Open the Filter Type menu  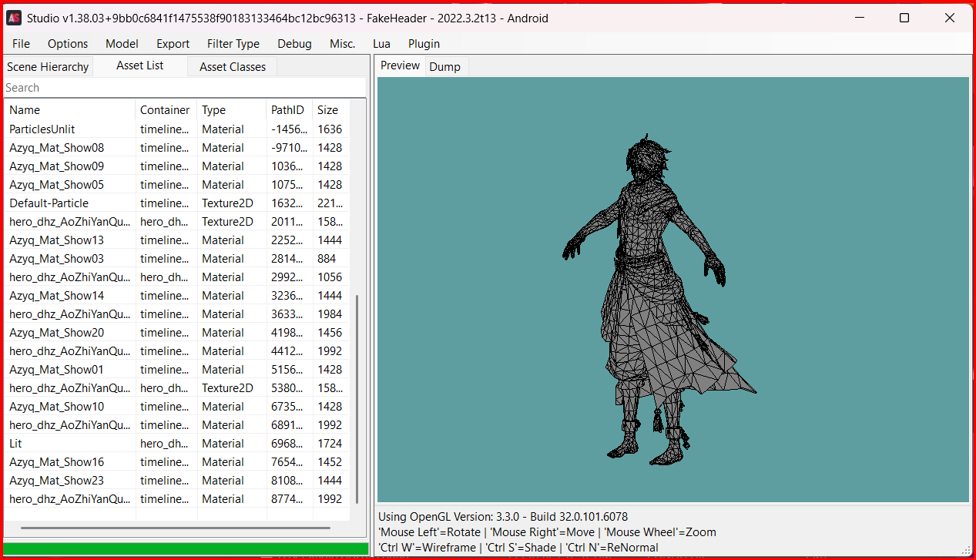point(233,44)
